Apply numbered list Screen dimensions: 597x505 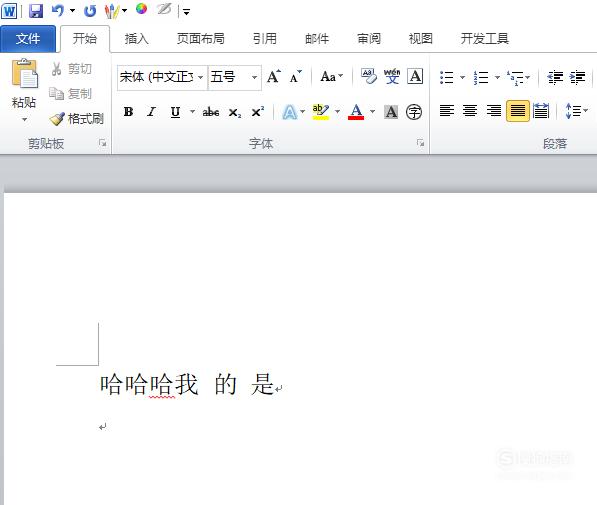[x=480, y=77]
